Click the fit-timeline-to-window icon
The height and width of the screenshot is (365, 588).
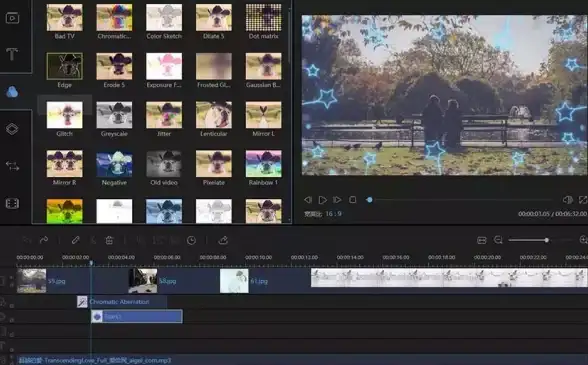pos(482,240)
